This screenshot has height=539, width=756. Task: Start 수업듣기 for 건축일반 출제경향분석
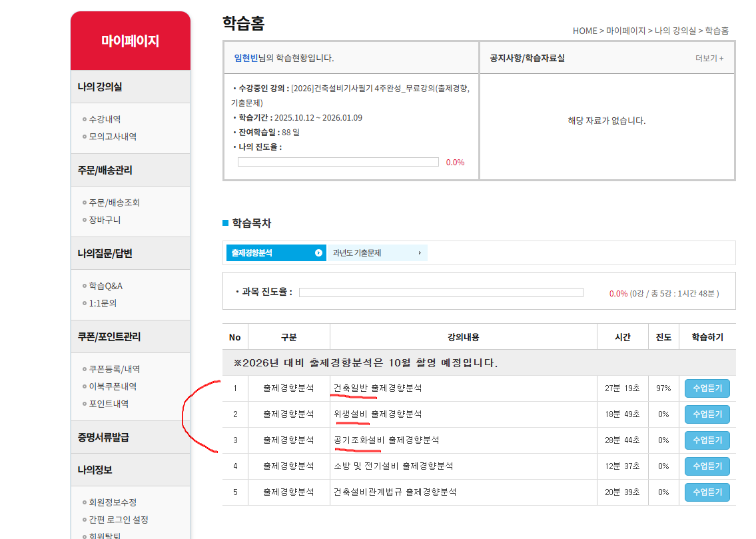[707, 388]
